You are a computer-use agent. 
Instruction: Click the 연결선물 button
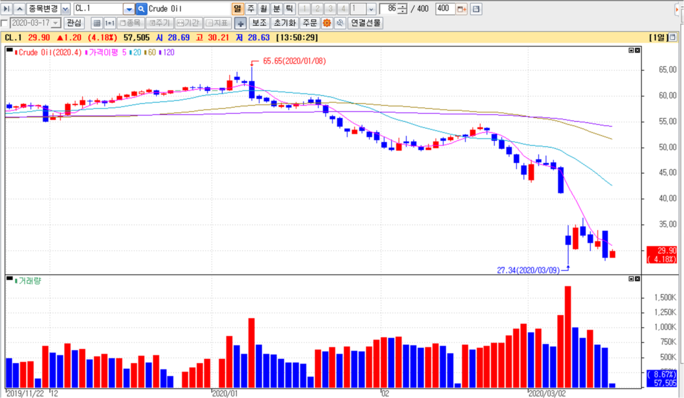[366, 23]
